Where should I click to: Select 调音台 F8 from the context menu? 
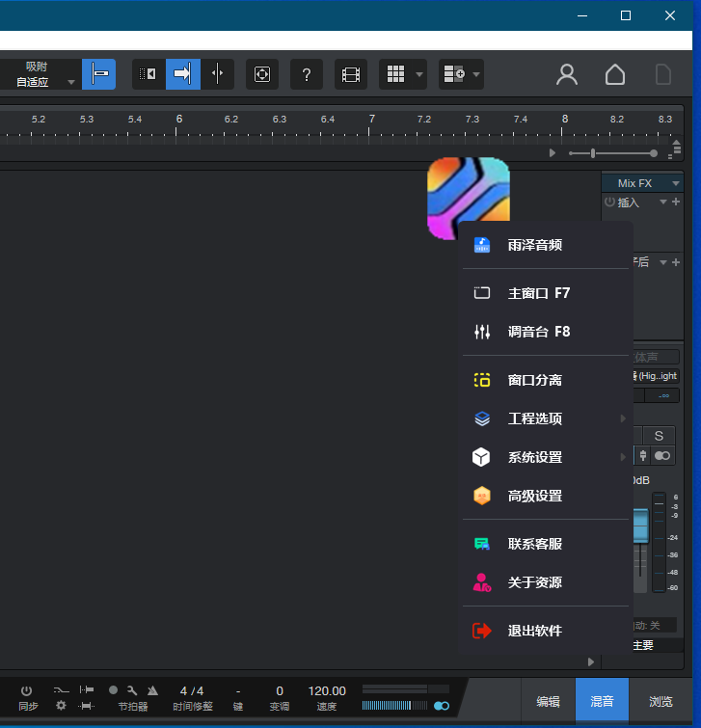[538, 332]
